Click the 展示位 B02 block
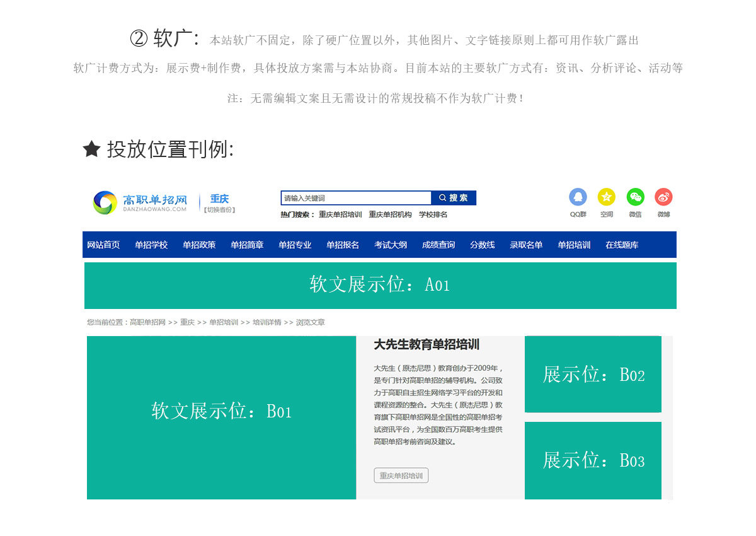The height and width of the screenshot is (536, 756). coord(593,374)
